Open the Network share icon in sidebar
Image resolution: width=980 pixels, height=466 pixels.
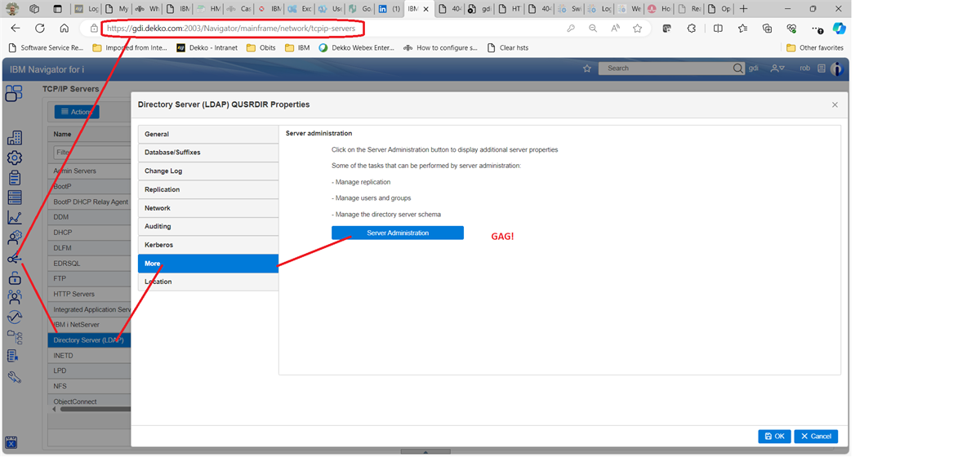pos(14,260)
